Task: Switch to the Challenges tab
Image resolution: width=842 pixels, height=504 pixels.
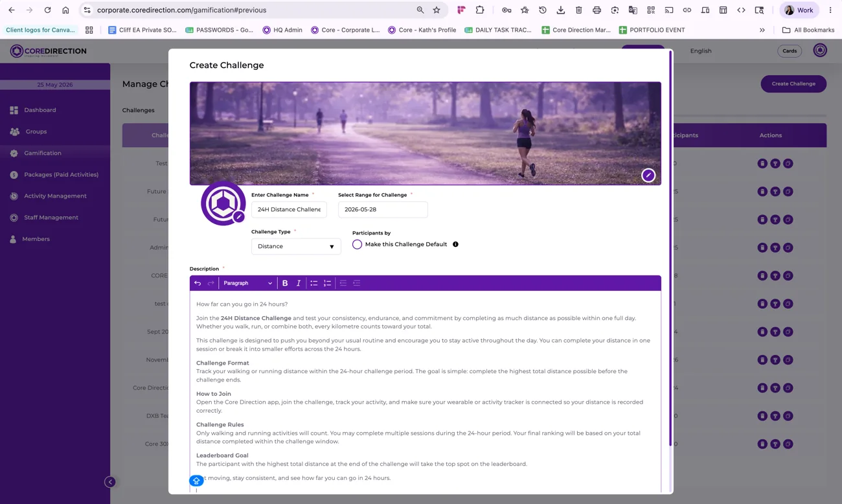Action: [x=139, y=110]
